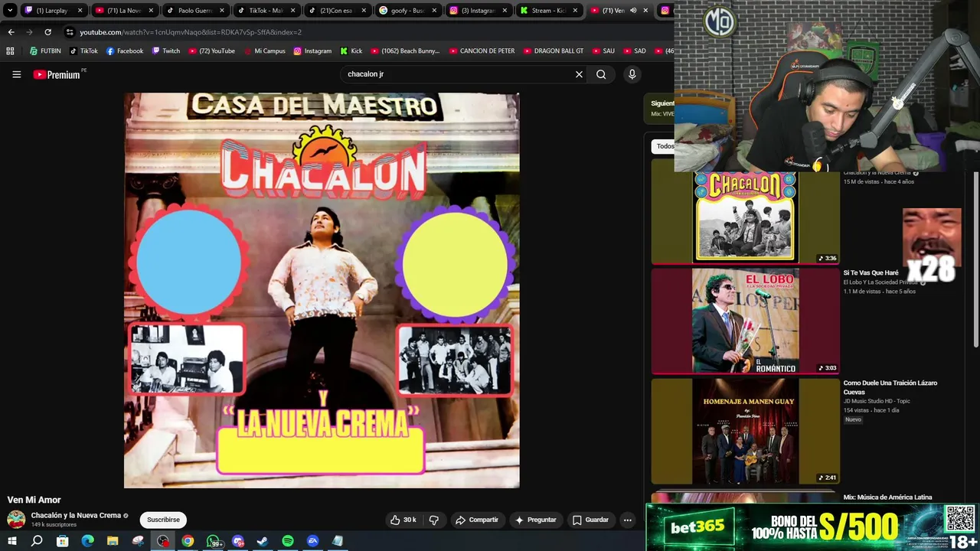Viewport: 980px width, 551px height.
Task: Open the Chacalón 3:36 video thumbnail
Action: point(745,217)
